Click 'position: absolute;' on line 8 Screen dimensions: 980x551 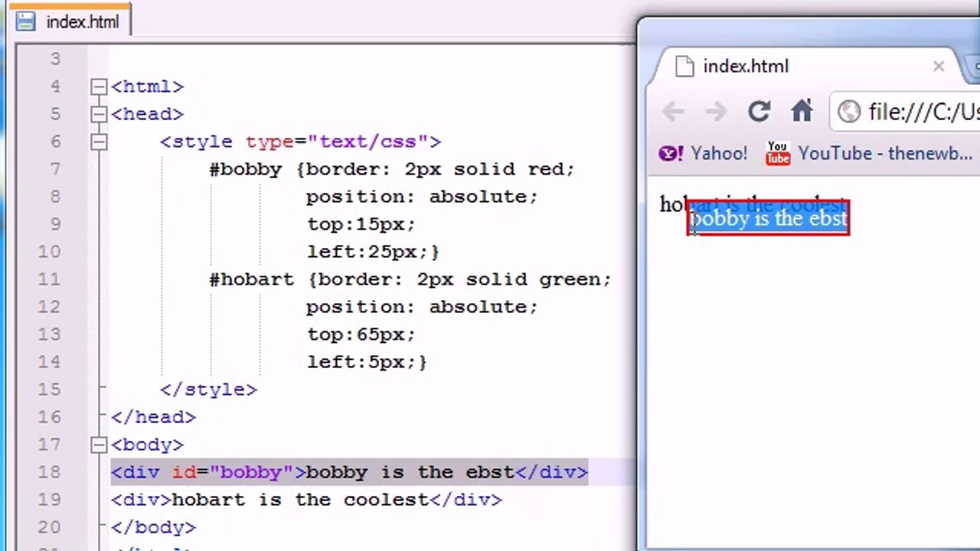pos(423,197)
